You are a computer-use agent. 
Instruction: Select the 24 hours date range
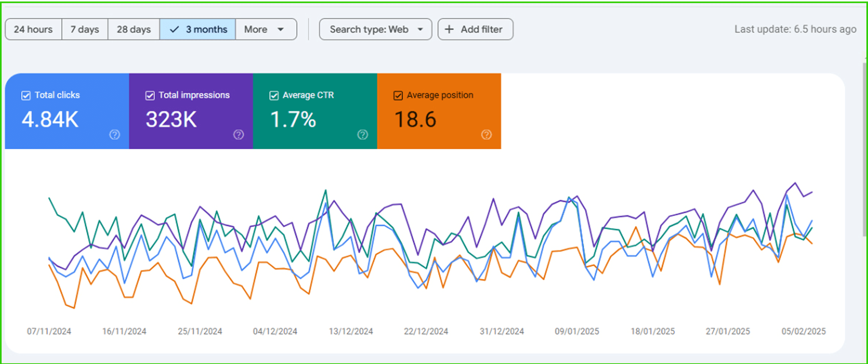pos(33,29)
